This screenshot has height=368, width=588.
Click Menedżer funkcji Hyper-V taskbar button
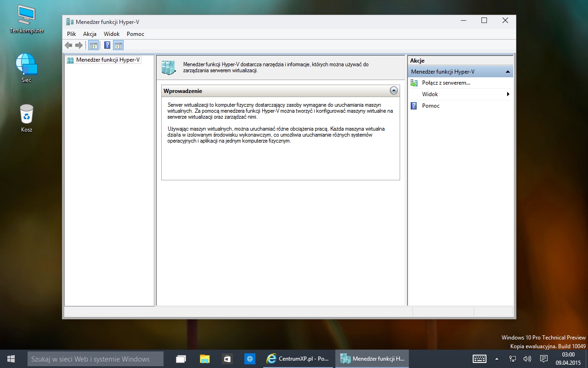pos(372,359)
